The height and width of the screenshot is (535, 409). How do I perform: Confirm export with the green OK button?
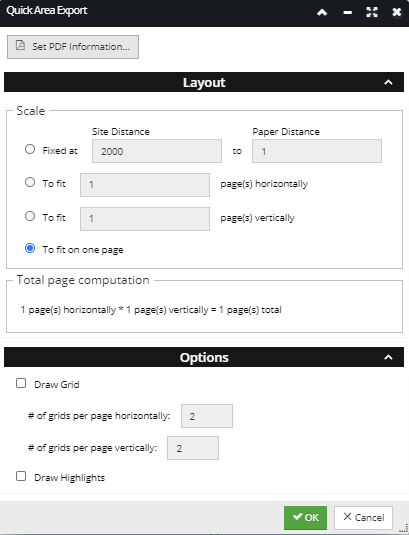pyautogui.click(x=305, y=518)
